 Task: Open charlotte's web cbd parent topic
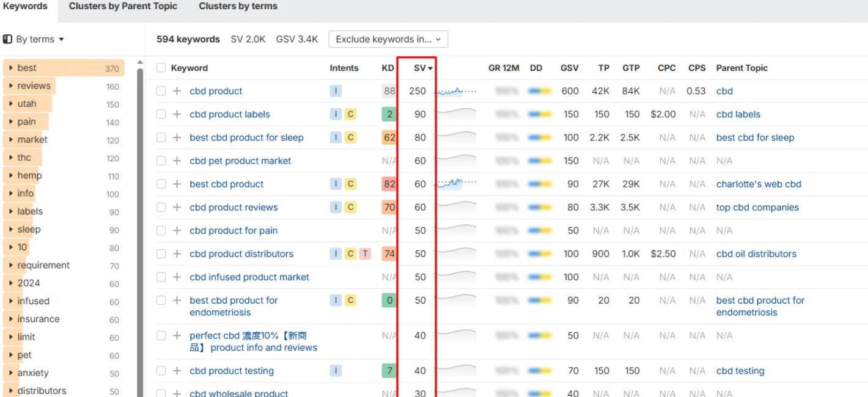pyautogui.click(x=759, y=184)
